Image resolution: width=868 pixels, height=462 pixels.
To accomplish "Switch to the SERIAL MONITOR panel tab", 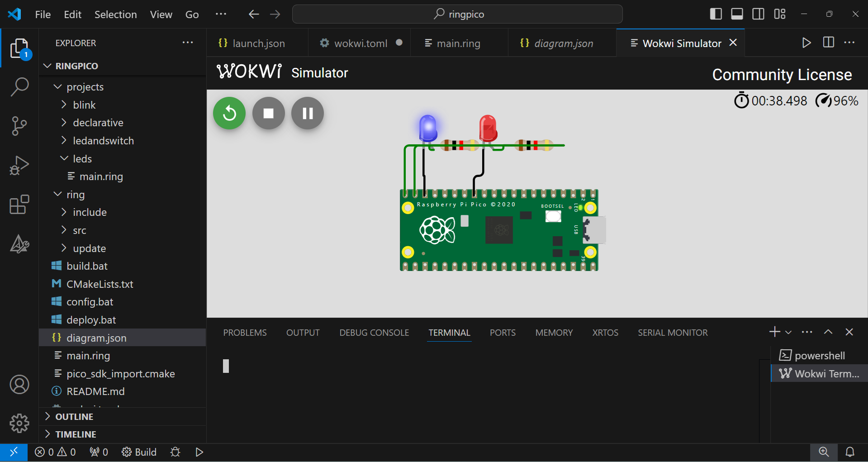I will point(672,333).
